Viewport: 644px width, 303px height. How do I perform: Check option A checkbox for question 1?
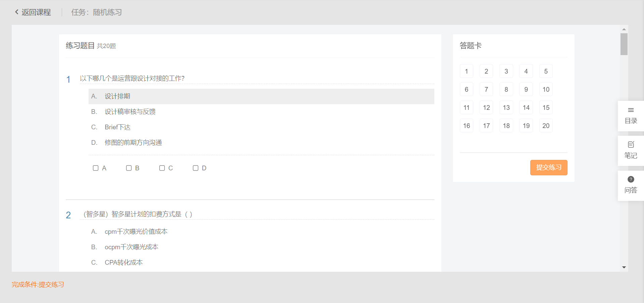pyautogui.click(x=96, y=168)
